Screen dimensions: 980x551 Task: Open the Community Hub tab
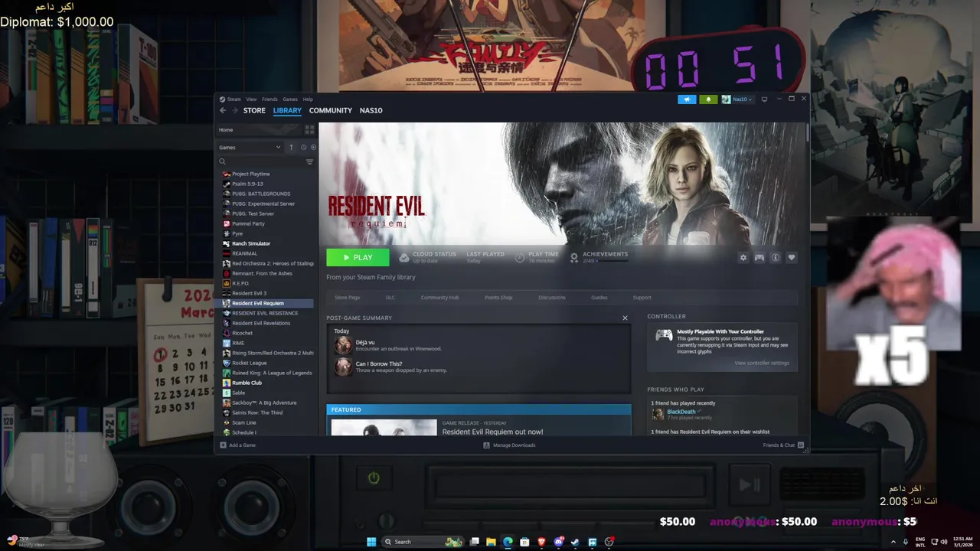click(439, 298)
